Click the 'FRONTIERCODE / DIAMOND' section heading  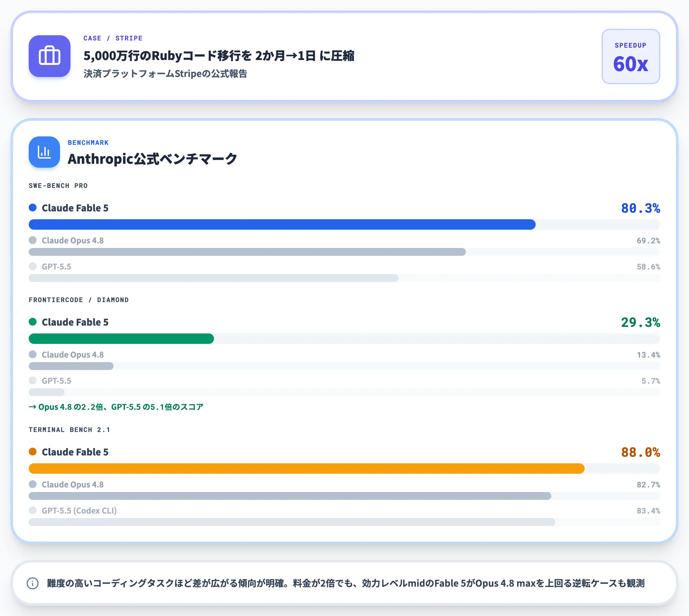click(x=79, y=300)
